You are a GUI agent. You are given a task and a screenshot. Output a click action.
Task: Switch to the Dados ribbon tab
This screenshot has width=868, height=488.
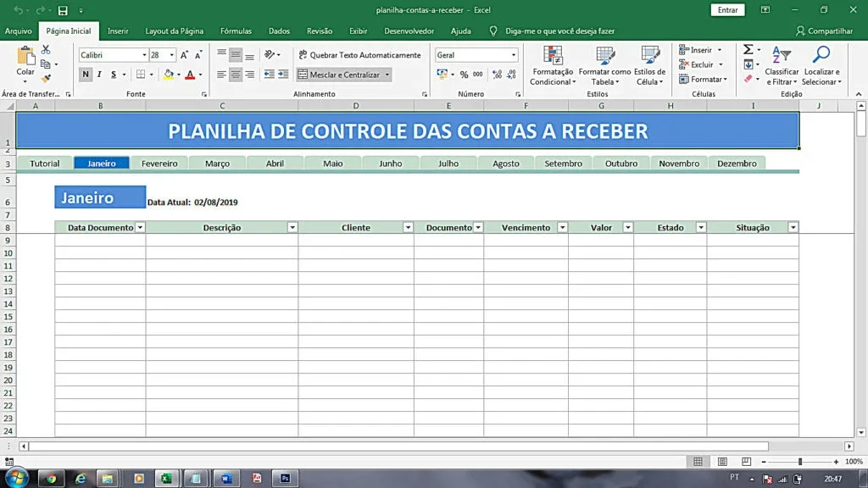click(279, 31)
